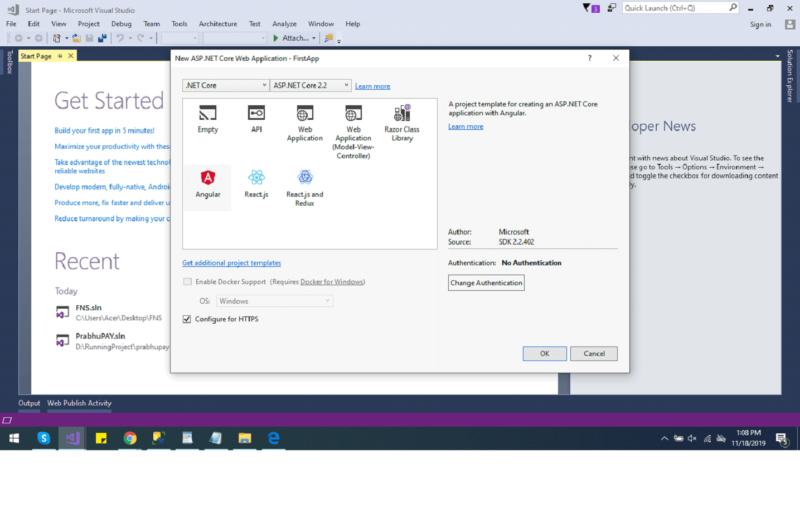Open the Action Center notification icon
Image resolution: width=800 pixels, height=532 pixels.
[x=782, y=439]
